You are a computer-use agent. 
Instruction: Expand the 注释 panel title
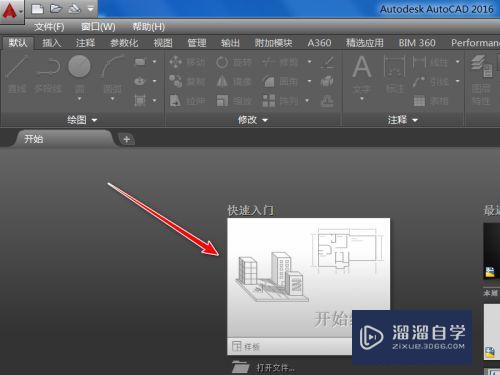403,120
